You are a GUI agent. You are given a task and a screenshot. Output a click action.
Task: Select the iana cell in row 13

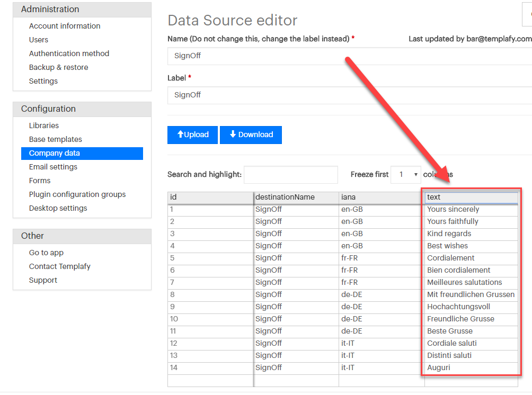(x=382, y=356)
